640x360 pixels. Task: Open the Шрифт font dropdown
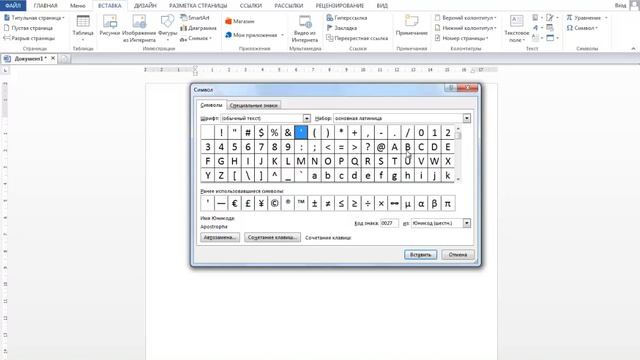coord(307,118)
